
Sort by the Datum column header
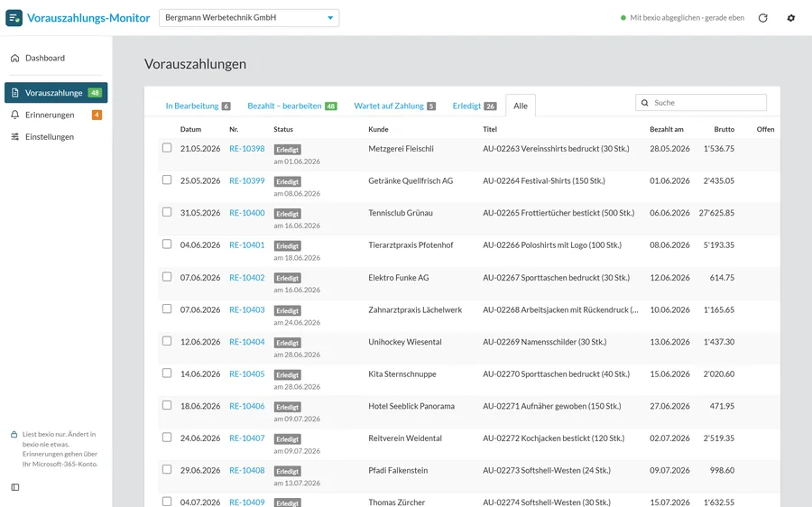(x=190, y=130)
